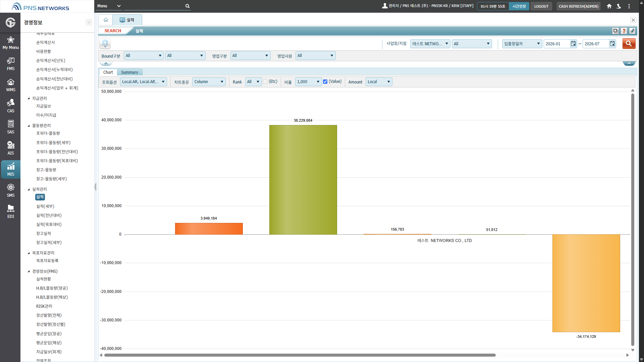Click the top bar search magnifier icon
This screenshot has width=644, height=362.
point(187,6)
